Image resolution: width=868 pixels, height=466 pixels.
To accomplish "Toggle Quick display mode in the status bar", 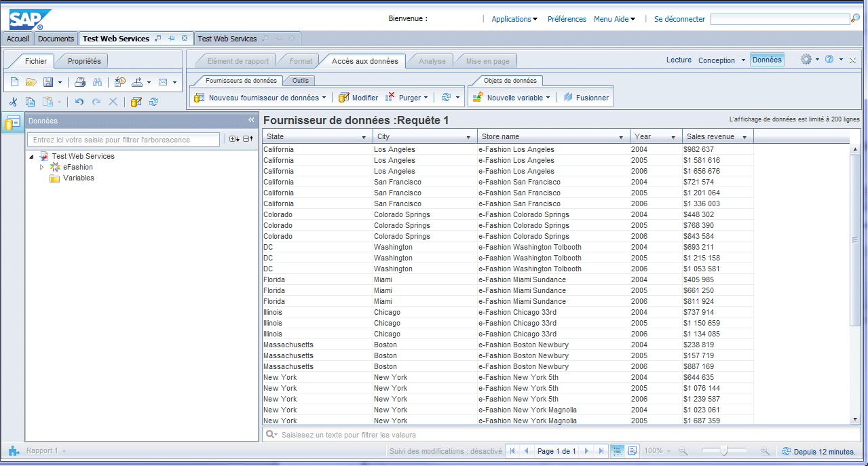I will pyautogui.click(x=618, y=450).
